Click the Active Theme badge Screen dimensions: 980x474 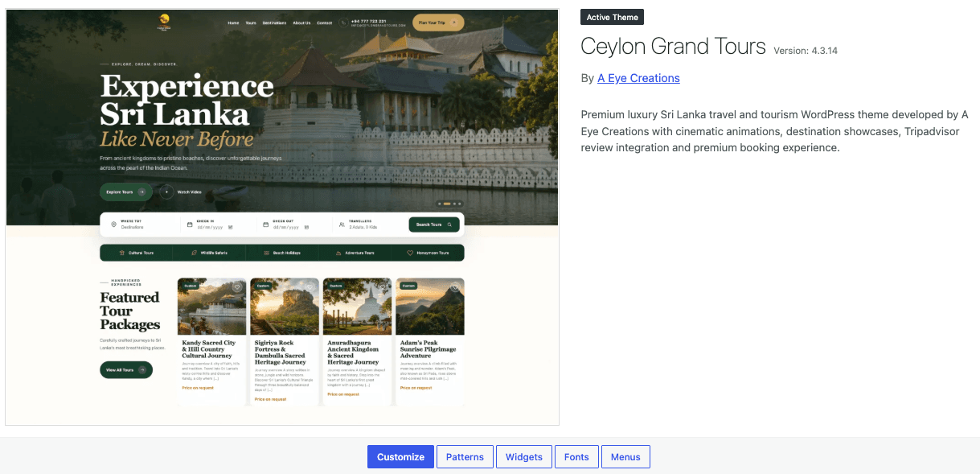tap(613, 18)
